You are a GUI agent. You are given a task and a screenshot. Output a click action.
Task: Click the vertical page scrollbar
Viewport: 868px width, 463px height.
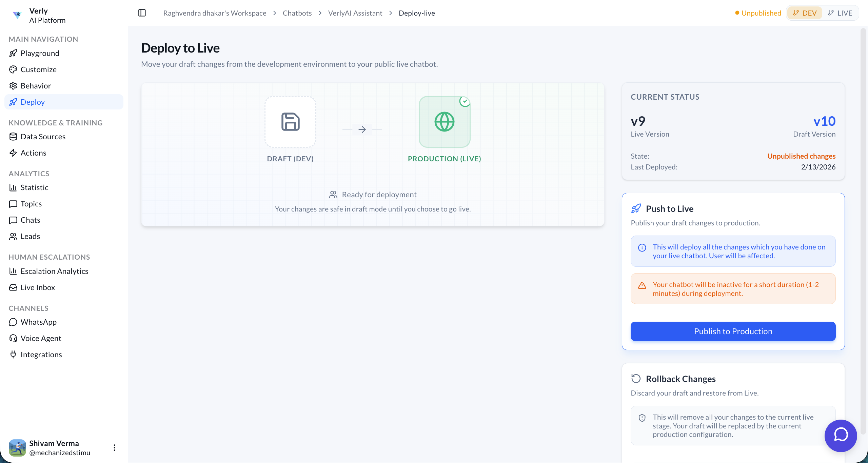[x=863, y=230]
